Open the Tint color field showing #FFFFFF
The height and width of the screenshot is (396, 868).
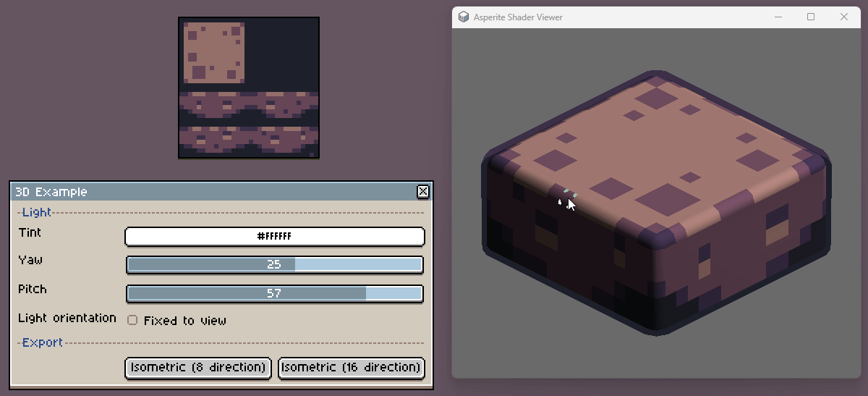pos(274,237)
